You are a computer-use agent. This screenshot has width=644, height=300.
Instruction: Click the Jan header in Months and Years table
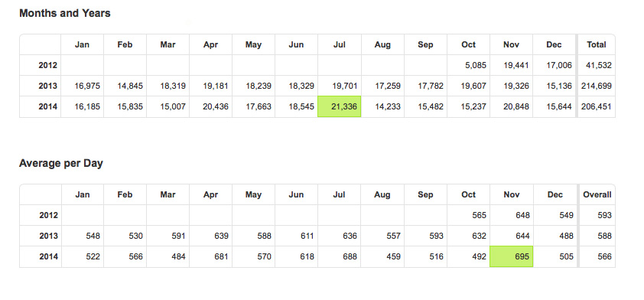tap(82, 44)
